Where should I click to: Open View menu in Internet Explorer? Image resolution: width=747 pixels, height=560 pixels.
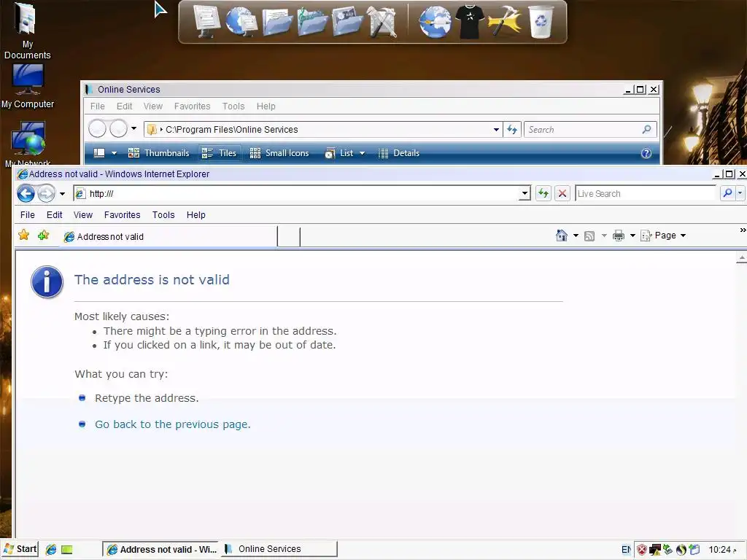83,215
